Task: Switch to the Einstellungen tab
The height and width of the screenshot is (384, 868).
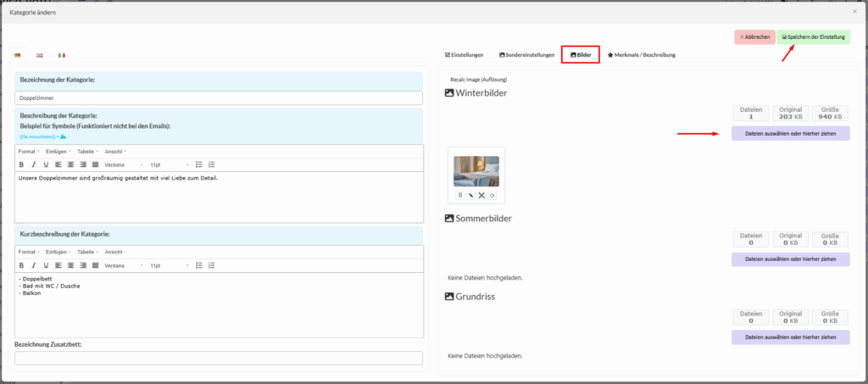Action: [x=464, y=55]
